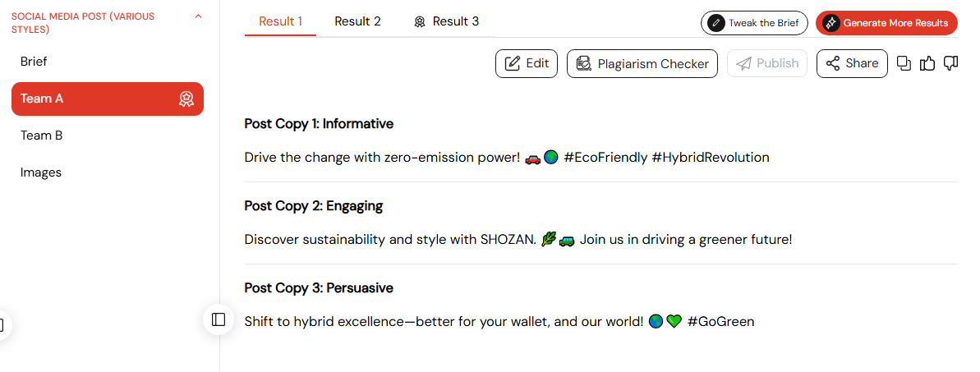
Task: Click the Edit button
Action: pyautogui.click(x=527, y=63)
